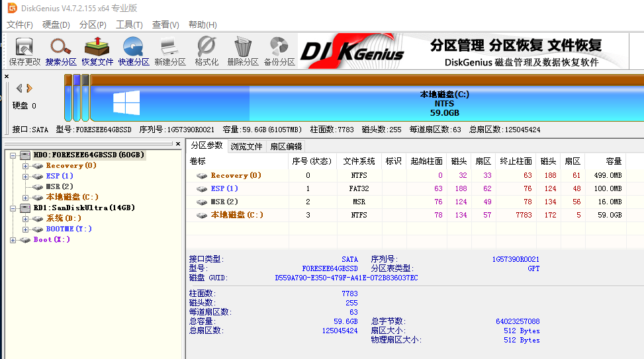Select ESP(1) partition in tree
The height and width of the screenshot is (359, 644).
60,176
